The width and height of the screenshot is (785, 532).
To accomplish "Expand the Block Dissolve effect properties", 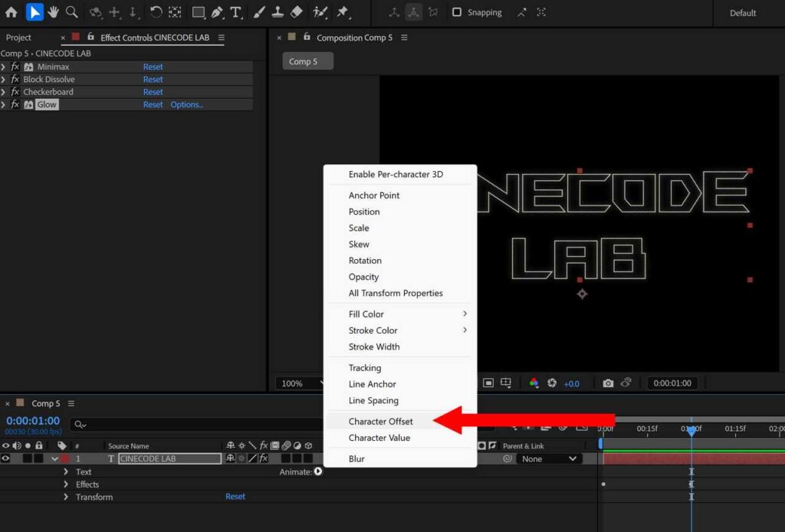I will click(x=4, y=79).
